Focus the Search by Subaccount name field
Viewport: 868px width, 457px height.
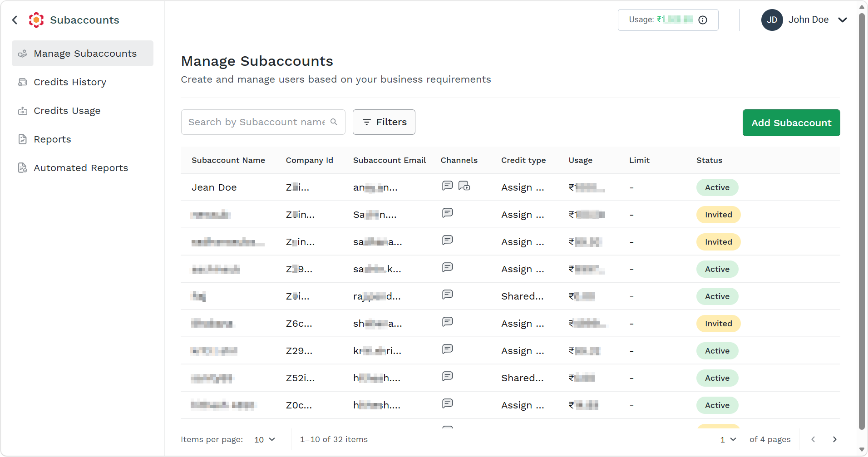[x=263, y=122]
